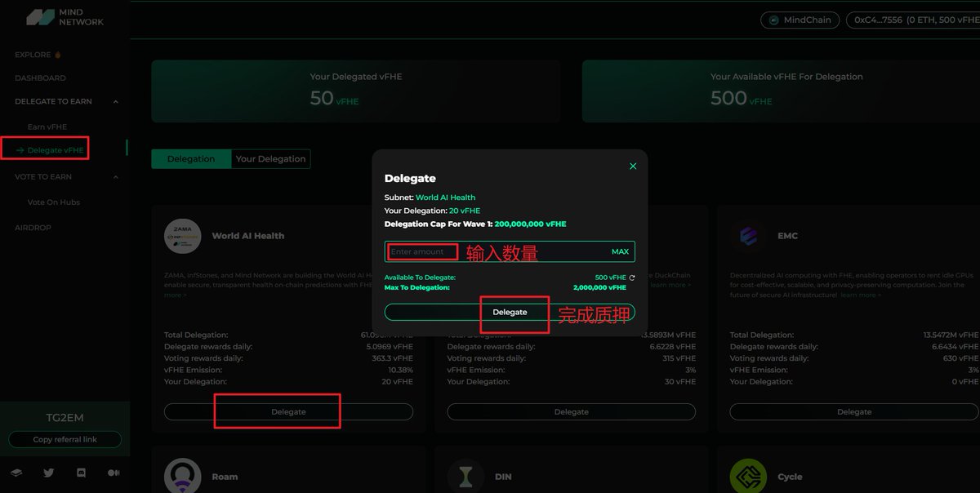The height and width of the screenshot is (493, 980).
Task: Go to the Dashboard page
Action: 40,78
